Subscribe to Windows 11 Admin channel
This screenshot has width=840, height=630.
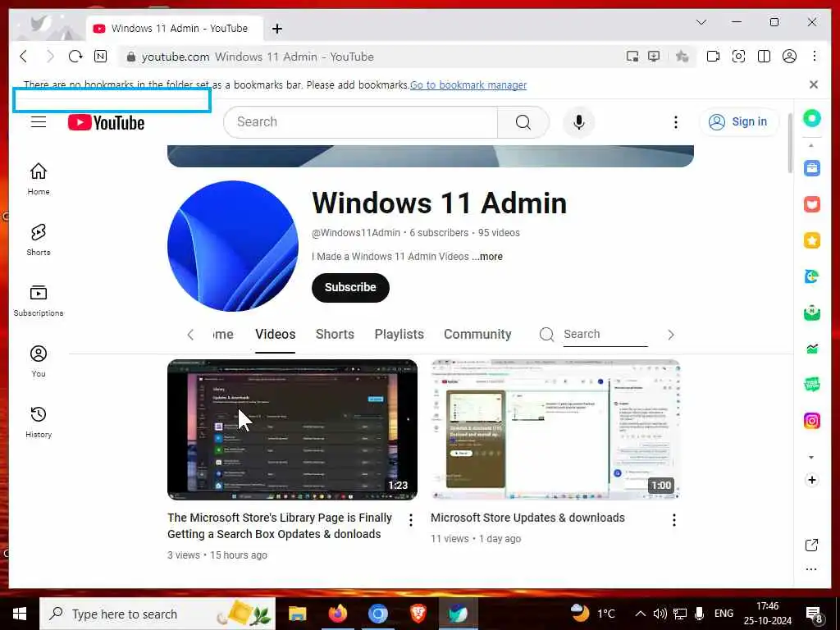pyautogui.click(x=350, y=287)
